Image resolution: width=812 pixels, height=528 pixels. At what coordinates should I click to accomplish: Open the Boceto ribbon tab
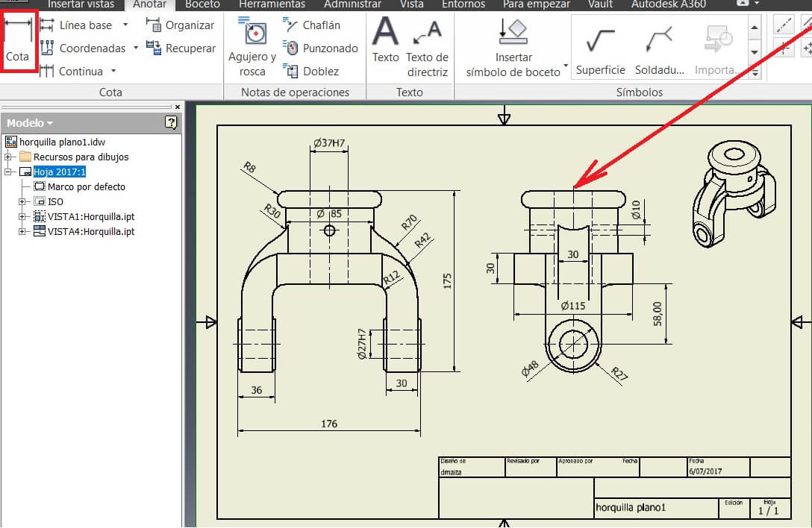pyautogui.click(x=202, y=4)
